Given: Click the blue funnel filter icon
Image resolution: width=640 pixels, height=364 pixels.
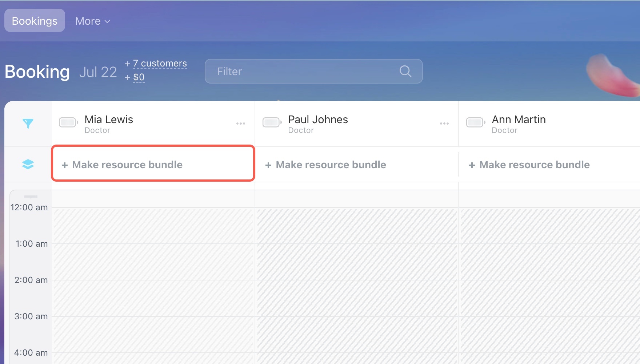Looking at the screenshot, I should coord(28,124).
